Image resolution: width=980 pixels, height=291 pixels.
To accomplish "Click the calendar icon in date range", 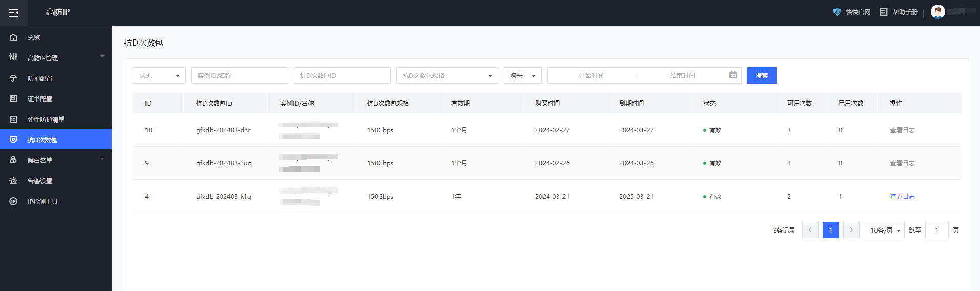I will 733,75.
